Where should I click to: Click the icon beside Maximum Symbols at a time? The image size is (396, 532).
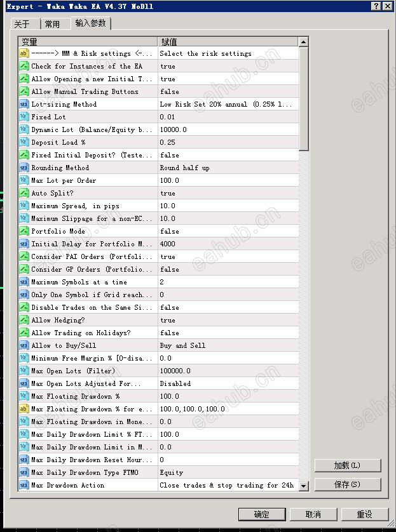(24, 282)
